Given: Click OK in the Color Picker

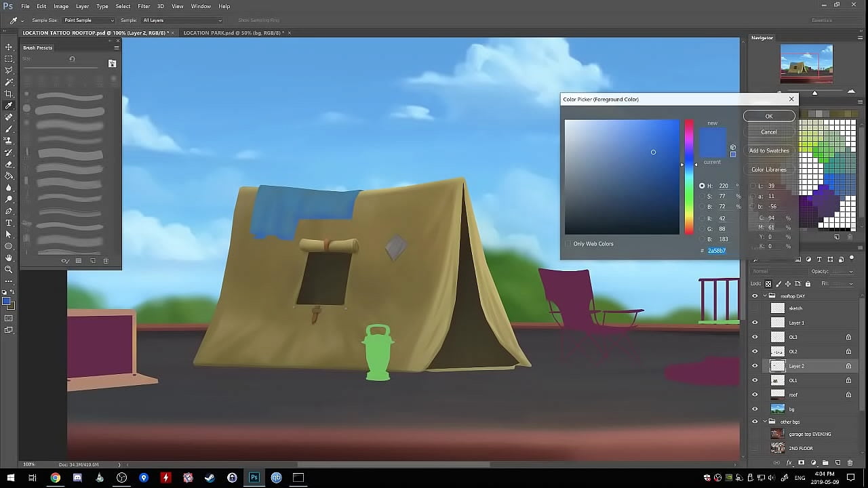Looking at the screenshot, I should (769, 116).
